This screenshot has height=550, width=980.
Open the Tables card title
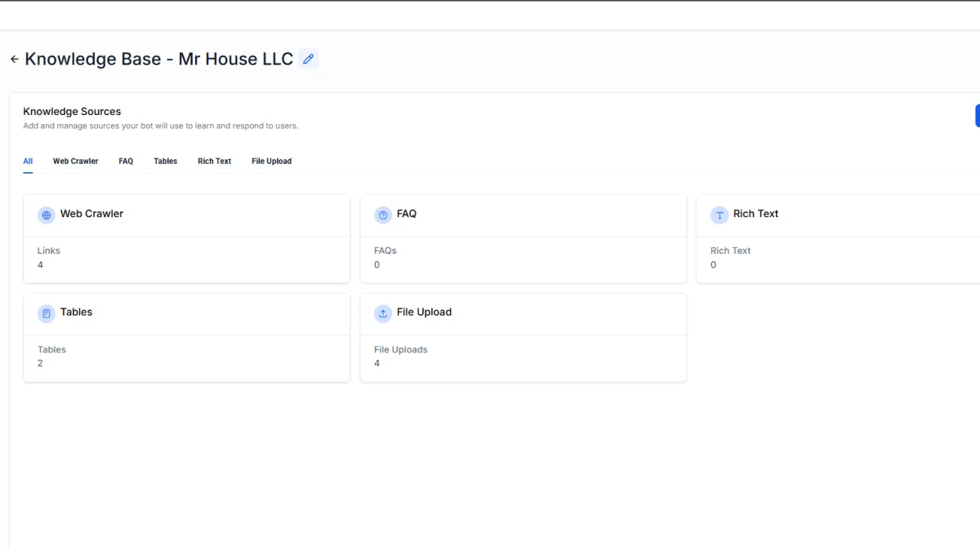76,312
